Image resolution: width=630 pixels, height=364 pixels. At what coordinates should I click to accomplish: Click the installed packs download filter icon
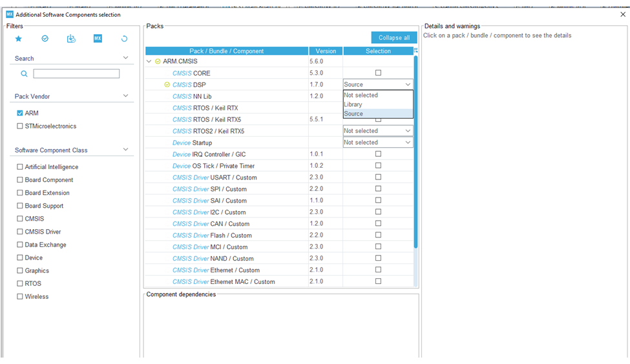(x=71, y=39)
